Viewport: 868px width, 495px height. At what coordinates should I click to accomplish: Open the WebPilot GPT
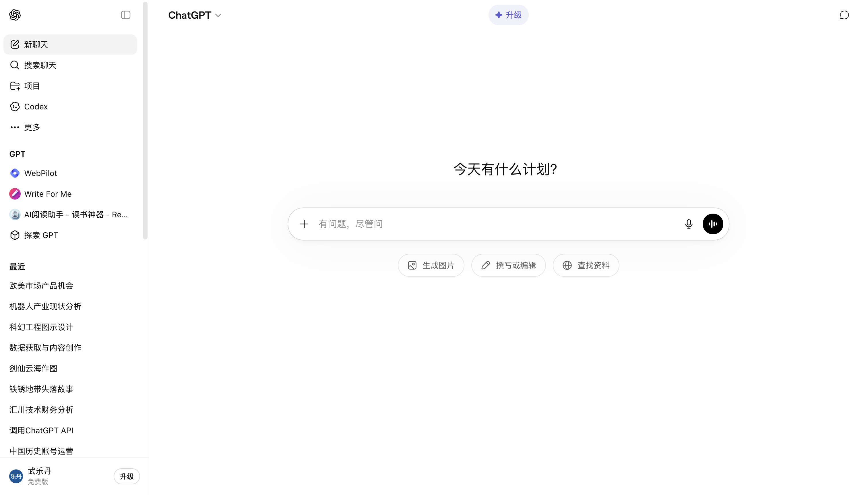70,173
